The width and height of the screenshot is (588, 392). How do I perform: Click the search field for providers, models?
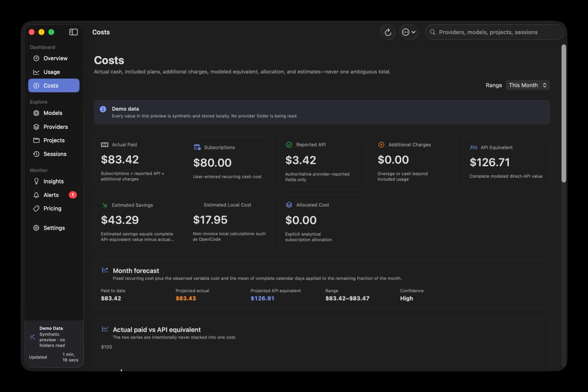point(494,32)
